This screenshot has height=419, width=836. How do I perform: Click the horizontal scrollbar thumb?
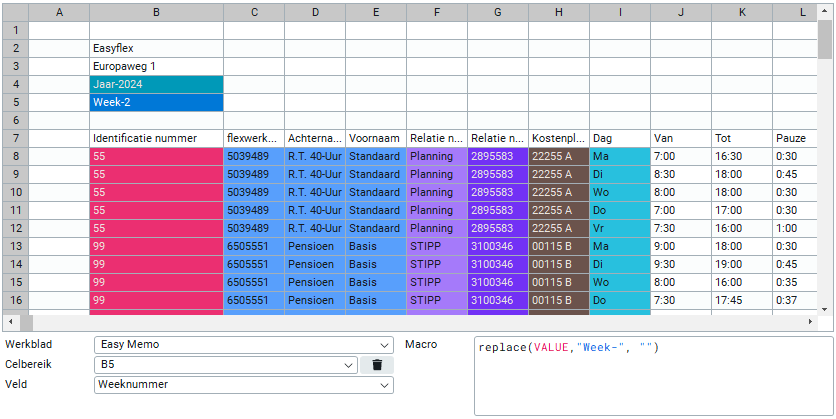click(x=26, y=323)
